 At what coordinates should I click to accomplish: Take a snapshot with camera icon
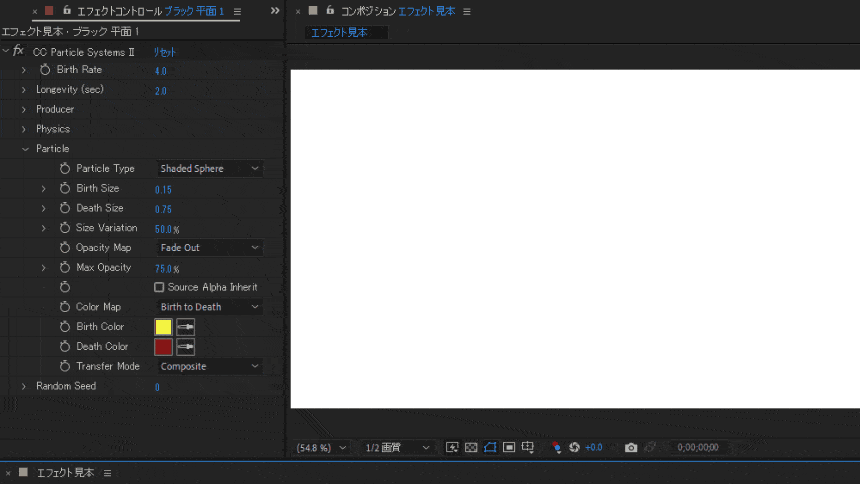631,448
